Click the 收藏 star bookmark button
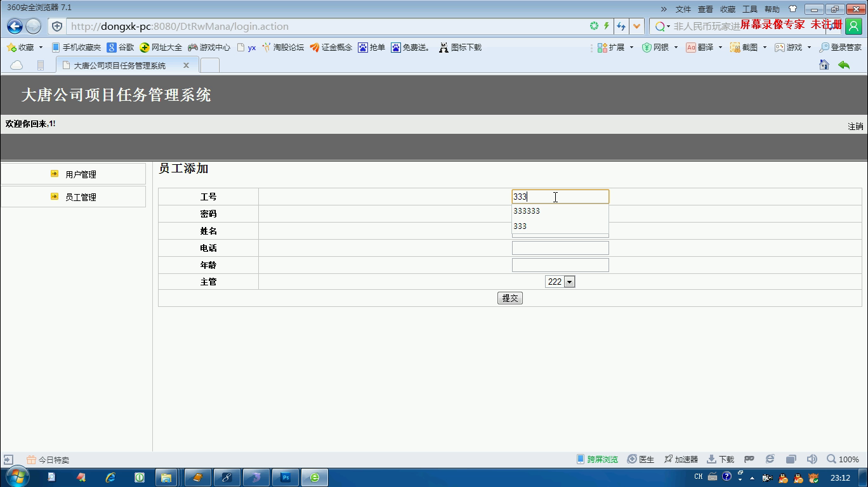This screenshot has width=868, height=487. (20, 48)
